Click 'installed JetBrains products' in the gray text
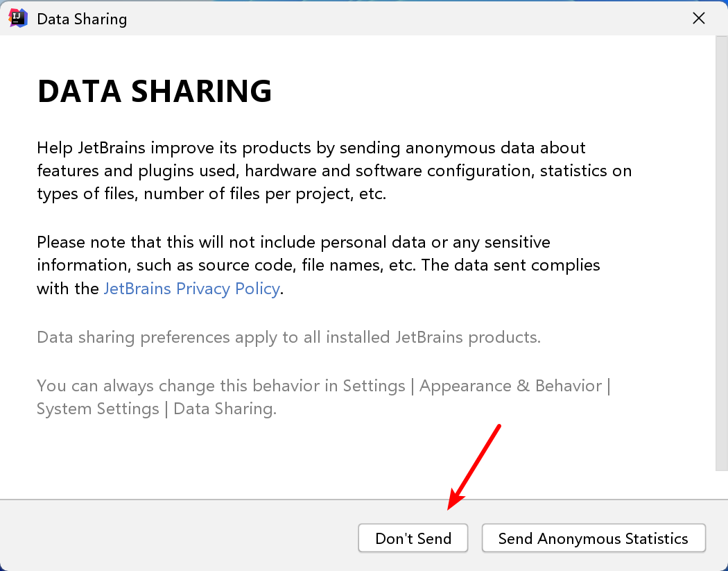This screenshot has width=728, height=571. point(433,338)
